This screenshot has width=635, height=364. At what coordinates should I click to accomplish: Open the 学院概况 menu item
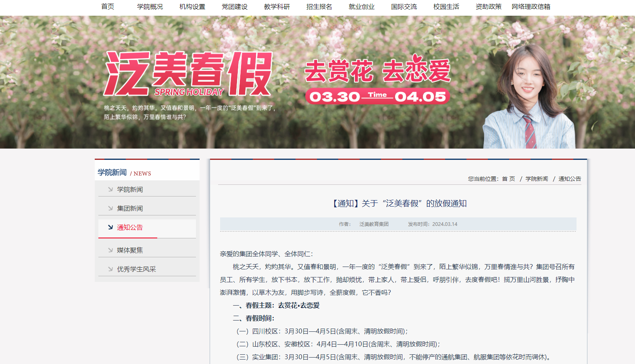(150, 6)
